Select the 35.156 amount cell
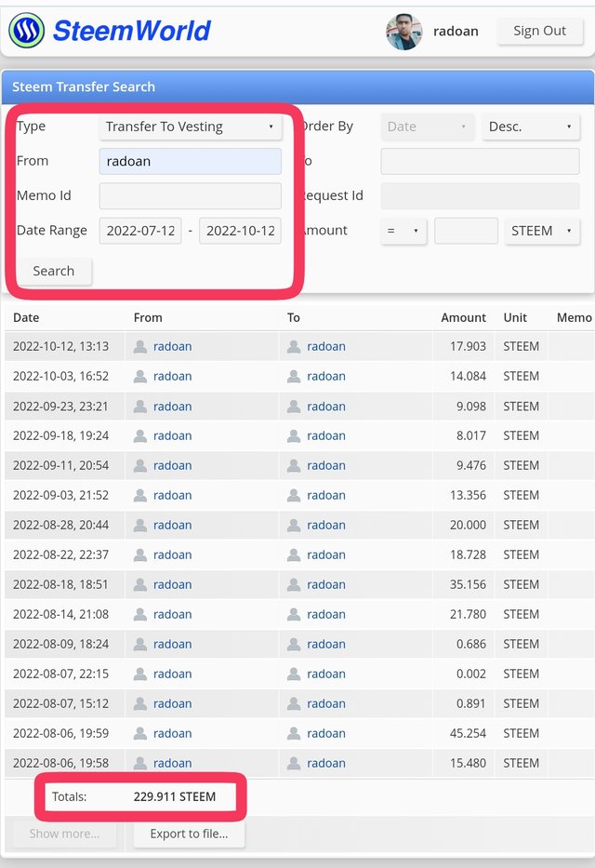The height and width of the screenshot is (868, 595). point(468,584)
